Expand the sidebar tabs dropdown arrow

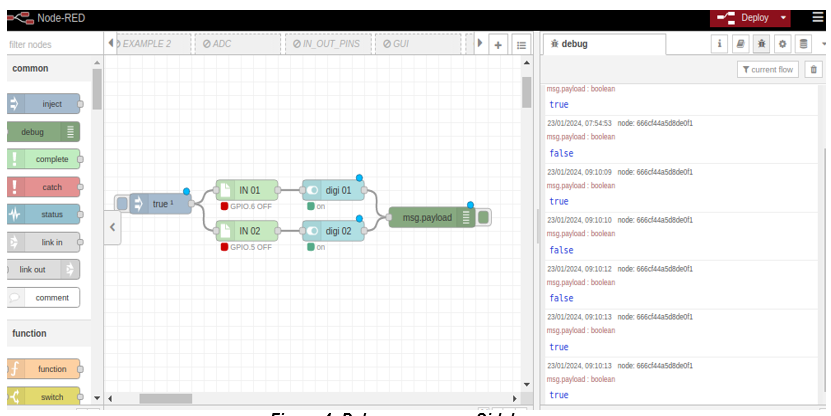[x=823, y=44]
